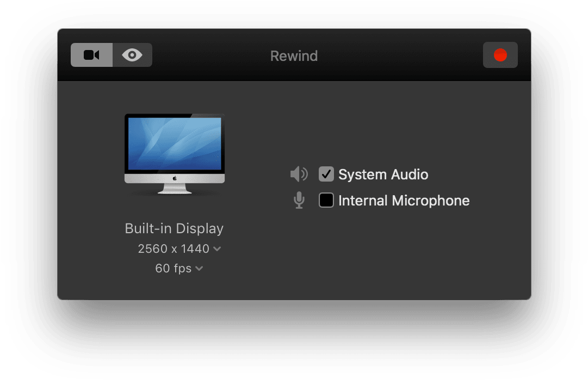
Task: Expand the fps chevron next to 60 fps
Action: 199,268
